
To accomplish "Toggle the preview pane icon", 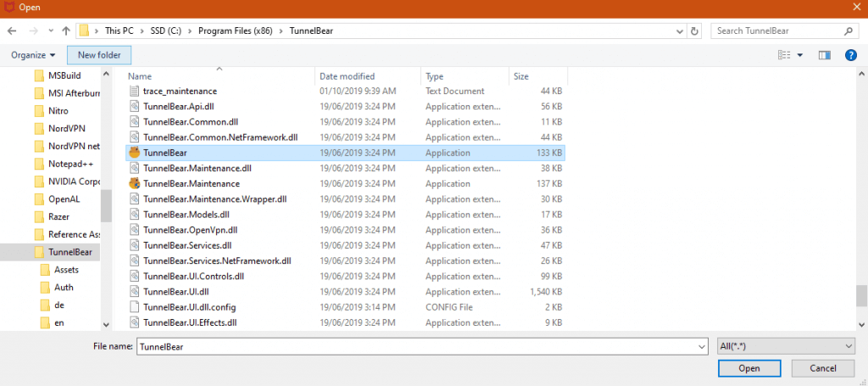I will 825,55.
